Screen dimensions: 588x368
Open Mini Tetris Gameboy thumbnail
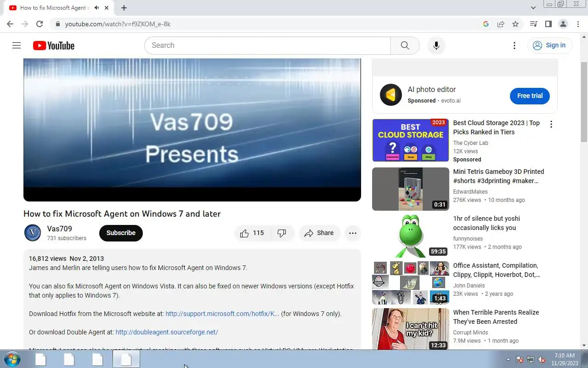click(410, 189)
